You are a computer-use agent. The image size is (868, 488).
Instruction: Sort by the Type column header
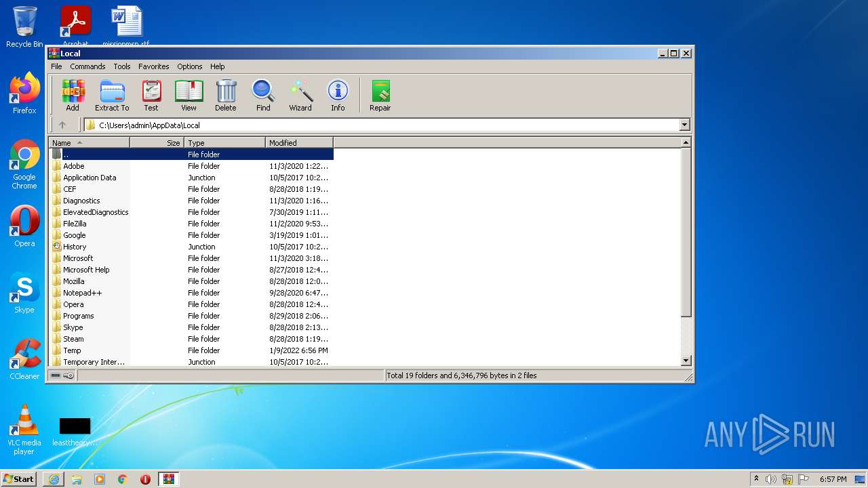tap(224, 143)
